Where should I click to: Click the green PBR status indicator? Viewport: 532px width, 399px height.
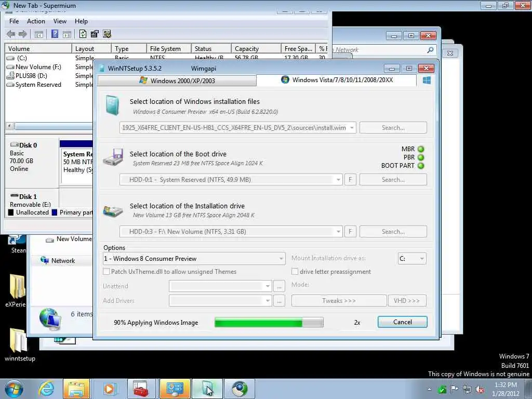click(421, 157)
